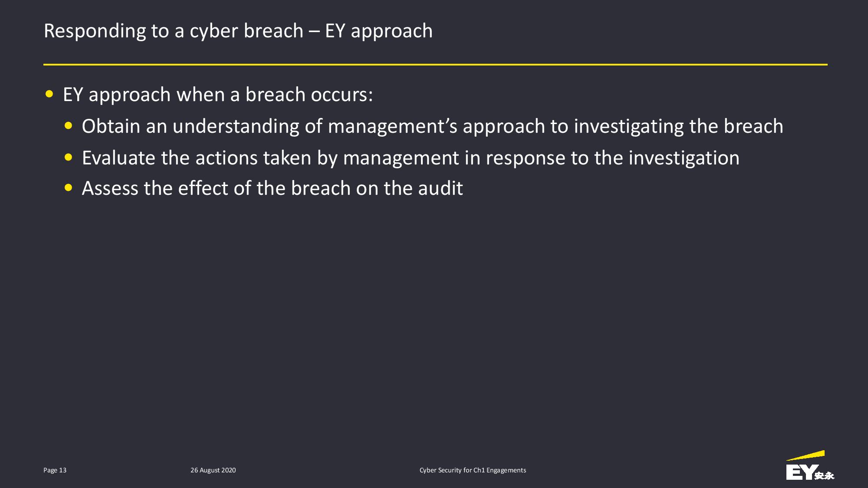Click 'Cyber Security for Ch1 Engagements' footer text
The width and height of the screenshot is (868, 488).
(x=473, y=470)
